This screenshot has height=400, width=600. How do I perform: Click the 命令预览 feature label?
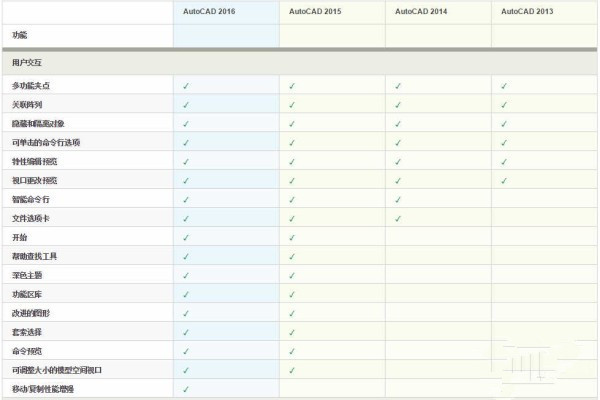pos(27,350)
